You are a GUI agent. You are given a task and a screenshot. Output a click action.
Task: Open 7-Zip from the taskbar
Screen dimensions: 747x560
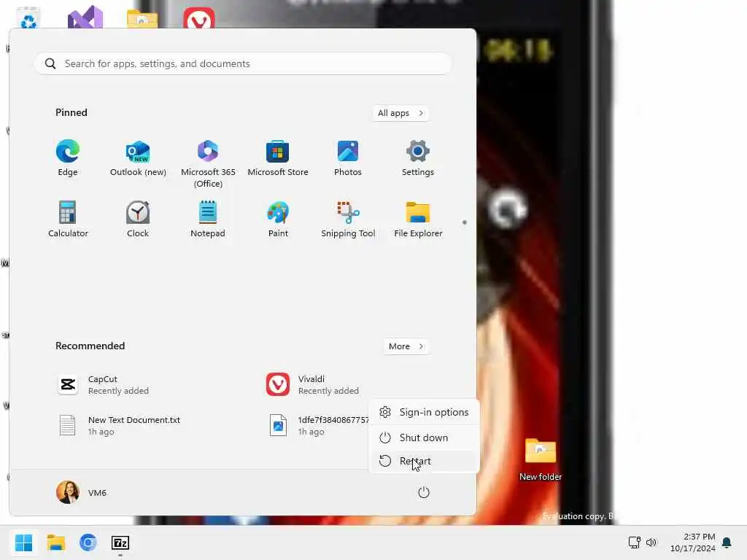tap(120, 542)
